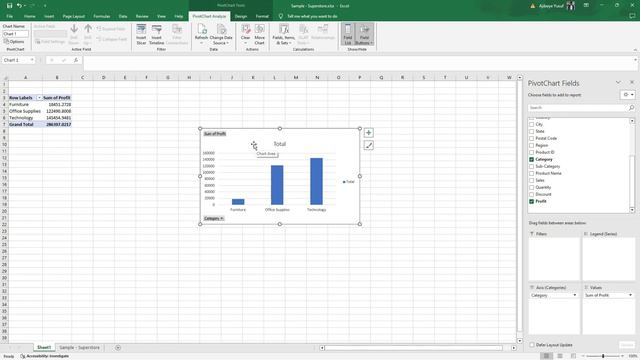640x360 pixels.
Task: Add a new sheet with plus icon
Action: pyautogui.click(x=118, y=348)
